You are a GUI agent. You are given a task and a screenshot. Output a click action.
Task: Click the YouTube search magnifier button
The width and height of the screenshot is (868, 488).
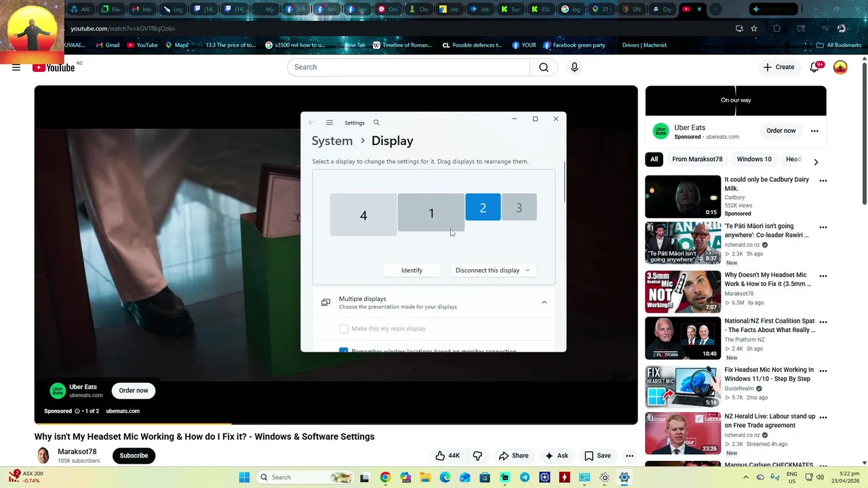click(544, 67)
